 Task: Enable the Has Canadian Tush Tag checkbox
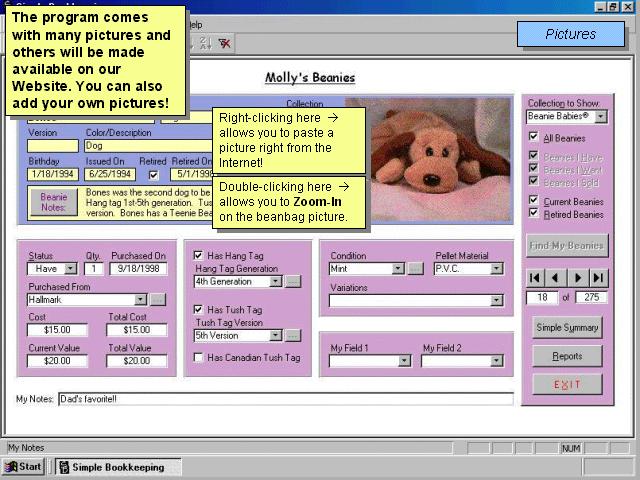198,357
